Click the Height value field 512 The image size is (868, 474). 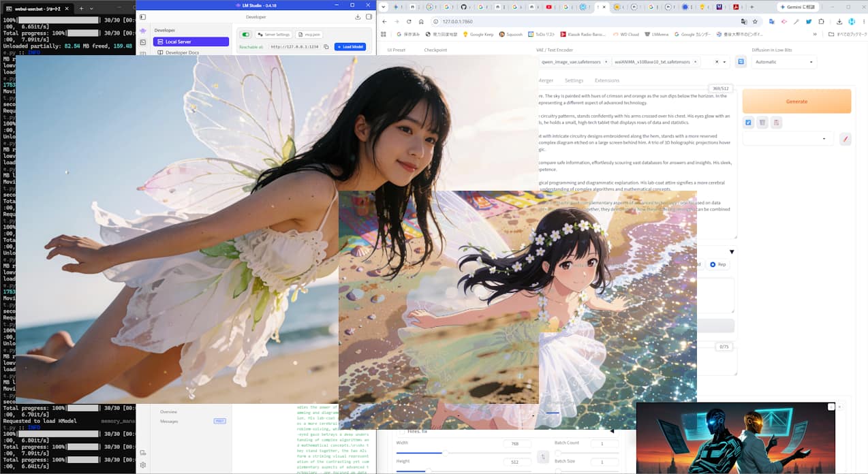[x=517, y=462]
